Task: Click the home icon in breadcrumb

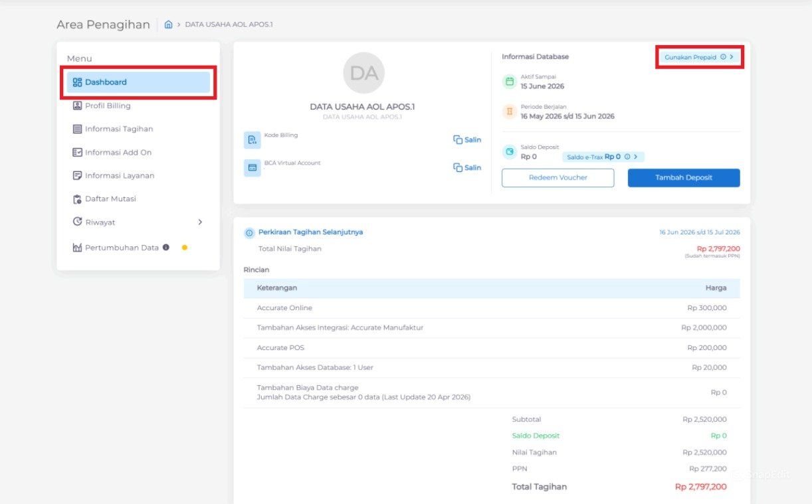Action: pos(168,25)
